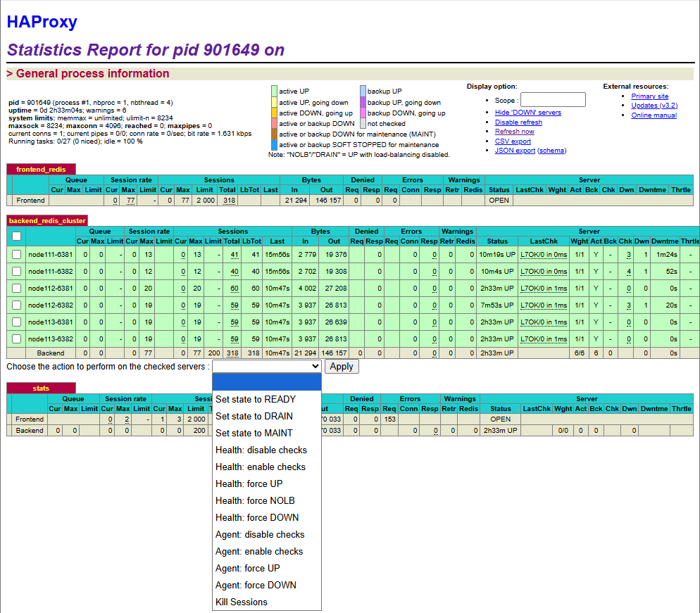This screenshot has height=613, width=700.
Task: Choose 'Health: force UP' option
Action: click(x=267, y=484)
